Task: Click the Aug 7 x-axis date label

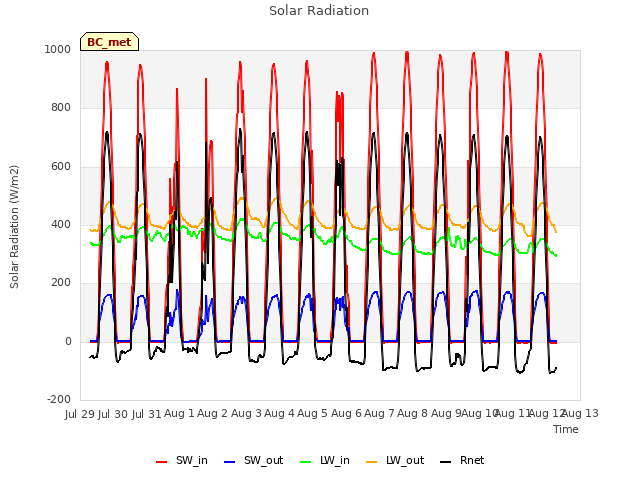Action: pos(380,414)
